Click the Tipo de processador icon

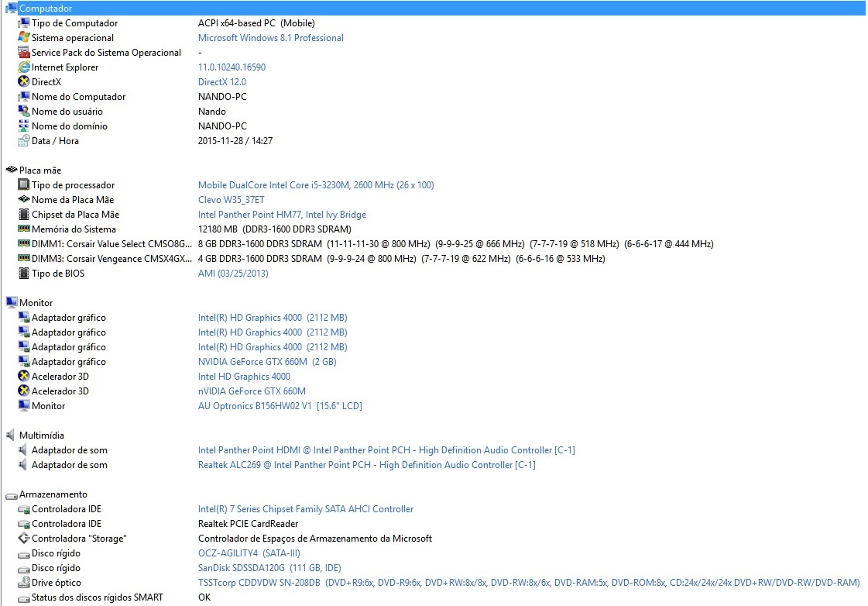coord(24,185)
